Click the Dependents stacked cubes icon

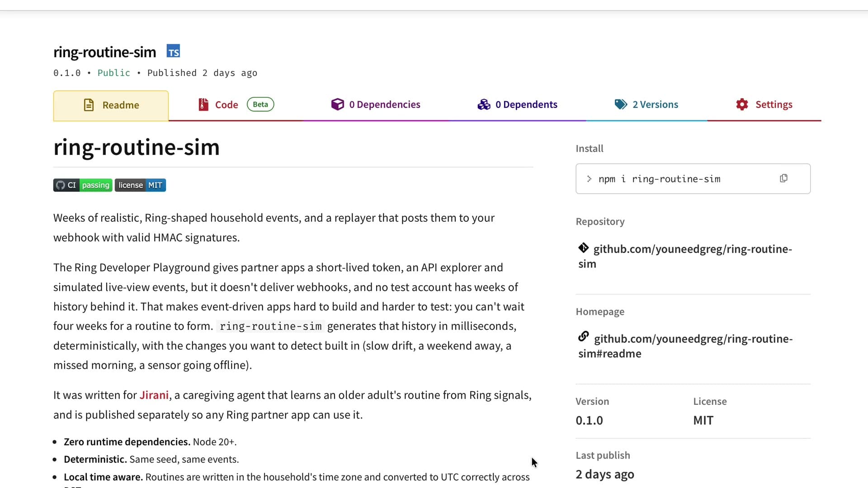[x=484, y=104]
